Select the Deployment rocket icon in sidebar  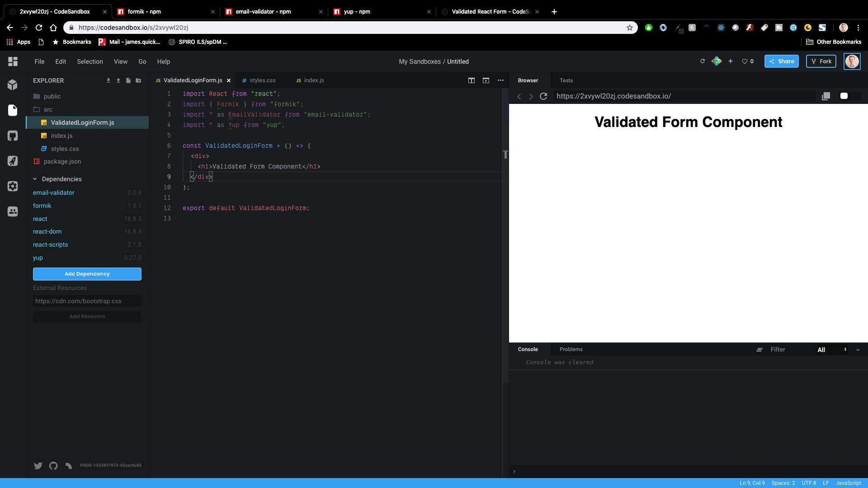pos(13,161)
